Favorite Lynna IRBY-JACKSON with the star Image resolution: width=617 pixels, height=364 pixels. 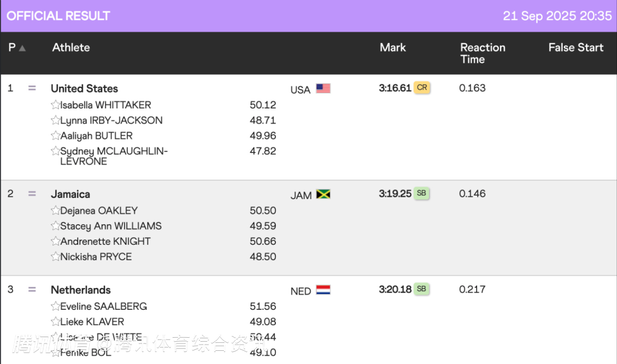click(x=55, y=120)
